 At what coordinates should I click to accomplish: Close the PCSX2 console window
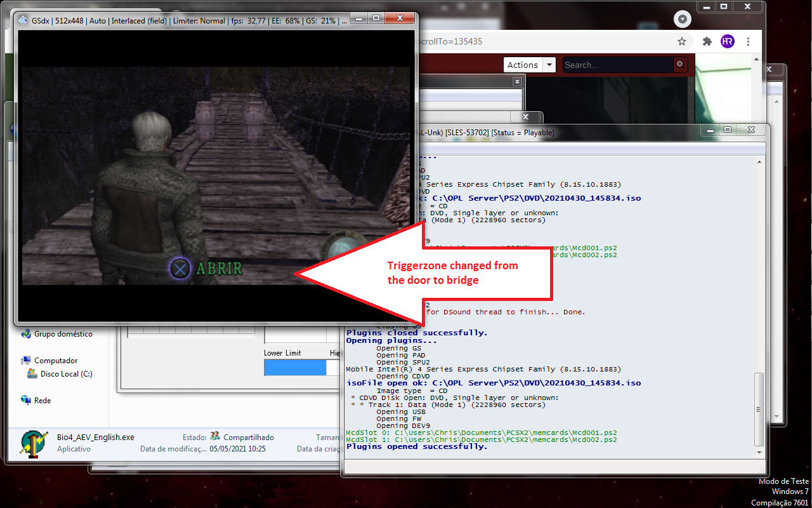(750, 130)
